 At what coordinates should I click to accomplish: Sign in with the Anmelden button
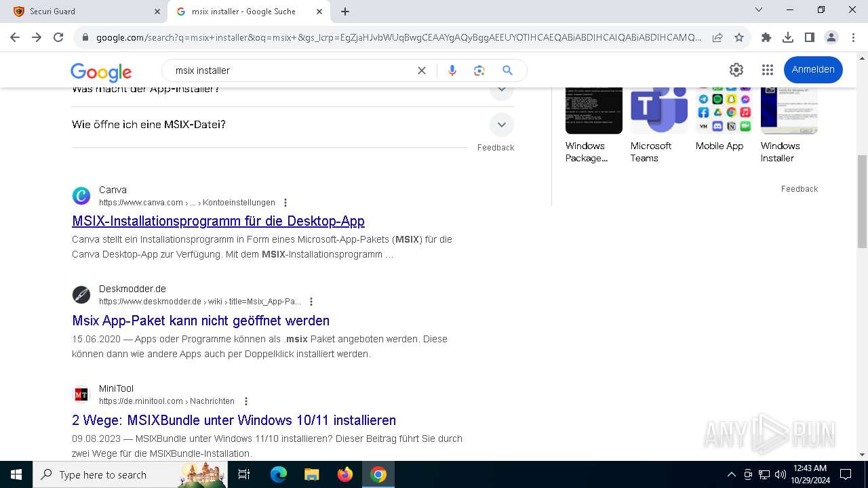pos(813,70)
